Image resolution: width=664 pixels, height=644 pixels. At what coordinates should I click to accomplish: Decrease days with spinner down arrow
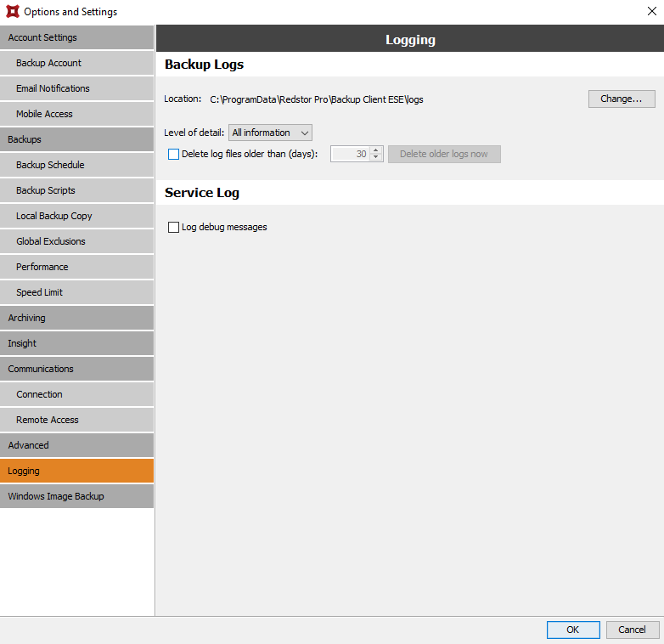[375, 158]
